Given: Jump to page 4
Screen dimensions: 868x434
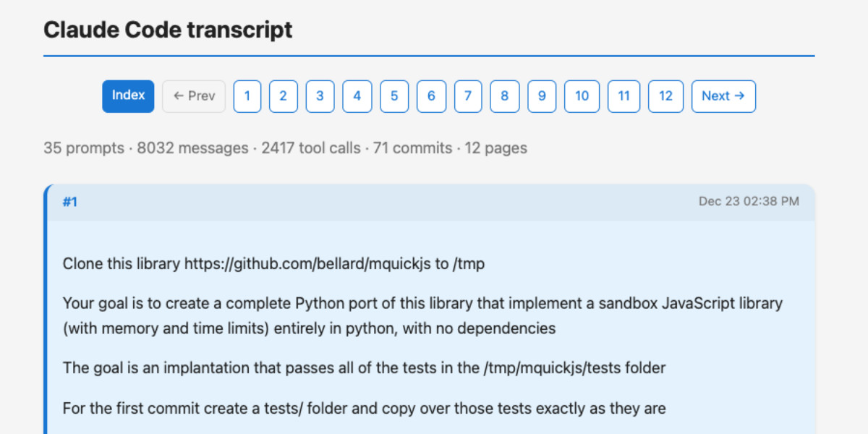Looking at the screenshot, I should [357, 96].
